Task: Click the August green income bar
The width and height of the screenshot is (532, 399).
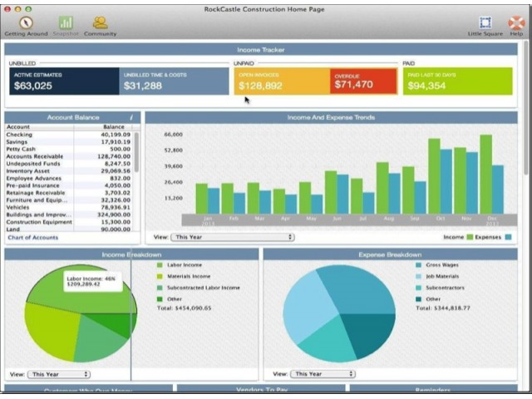Action: tap(382, 188)
